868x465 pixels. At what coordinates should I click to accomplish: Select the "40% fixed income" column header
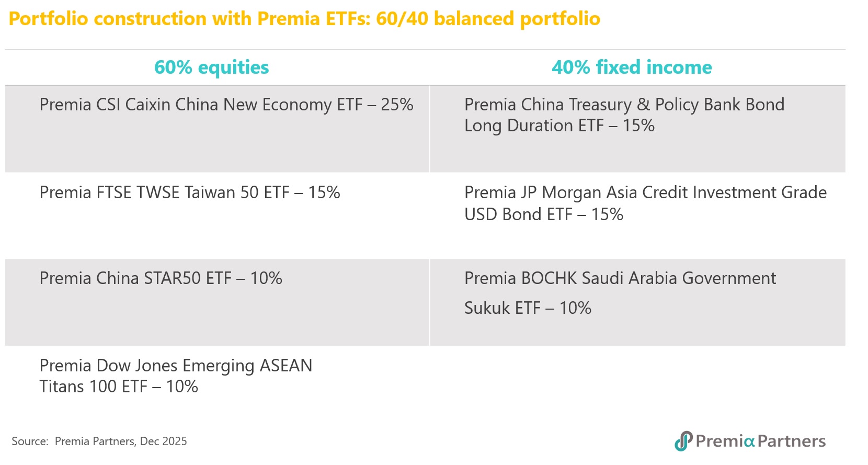point(632,67)
